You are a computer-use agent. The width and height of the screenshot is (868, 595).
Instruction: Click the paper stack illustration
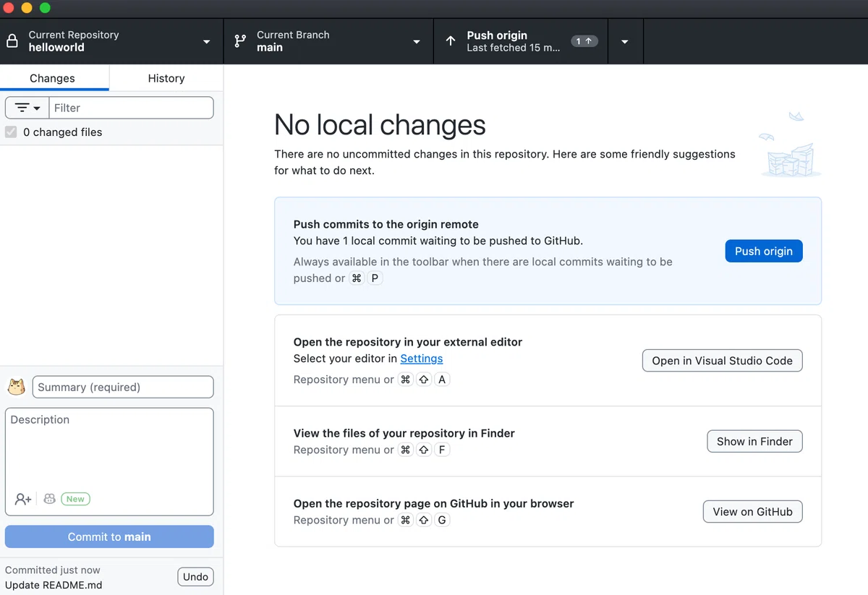(791, 145)
